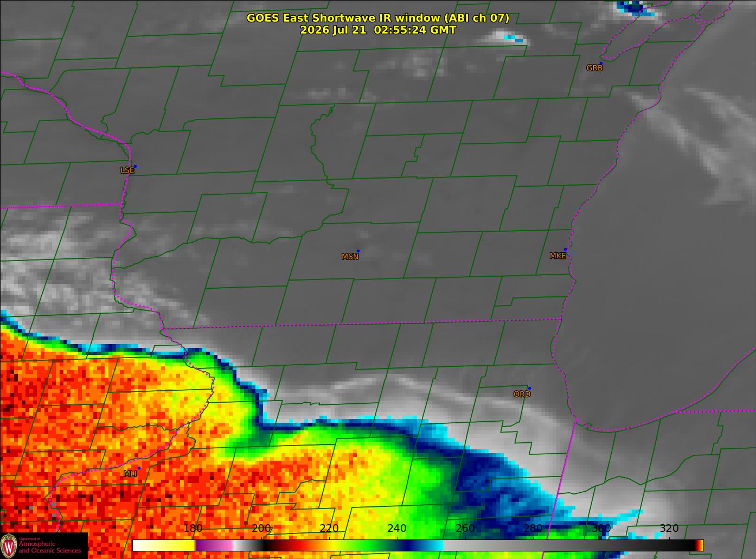Click the LSE station marker label
Viewport: 756px width, 559px height.
pyautogui.click(x=127, y=170)
